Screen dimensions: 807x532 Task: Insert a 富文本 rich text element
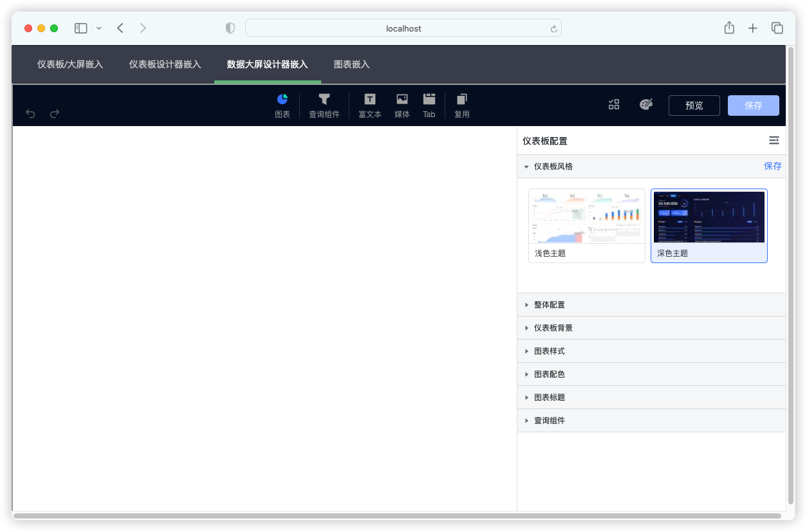(369, 105)
